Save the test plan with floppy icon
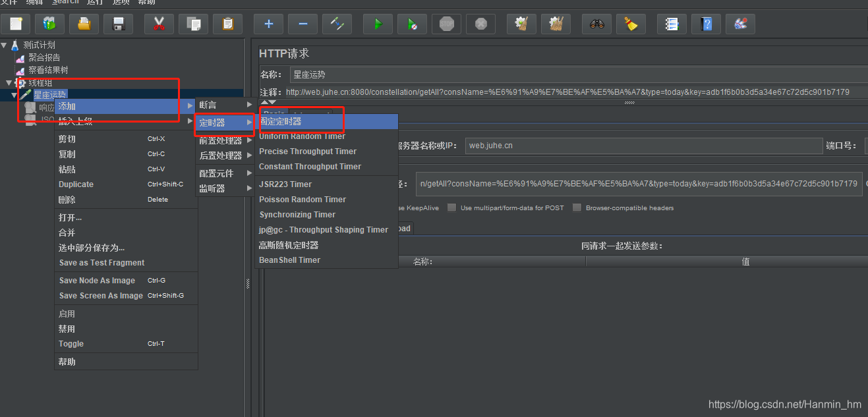Image resolution: width=868 pixels, height=417 pixels. click(119, 24)
